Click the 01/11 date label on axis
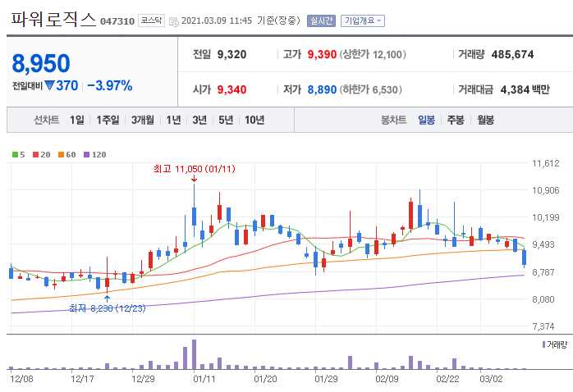The width and height of the screenshot is (573, 392). tap(204, 379)
